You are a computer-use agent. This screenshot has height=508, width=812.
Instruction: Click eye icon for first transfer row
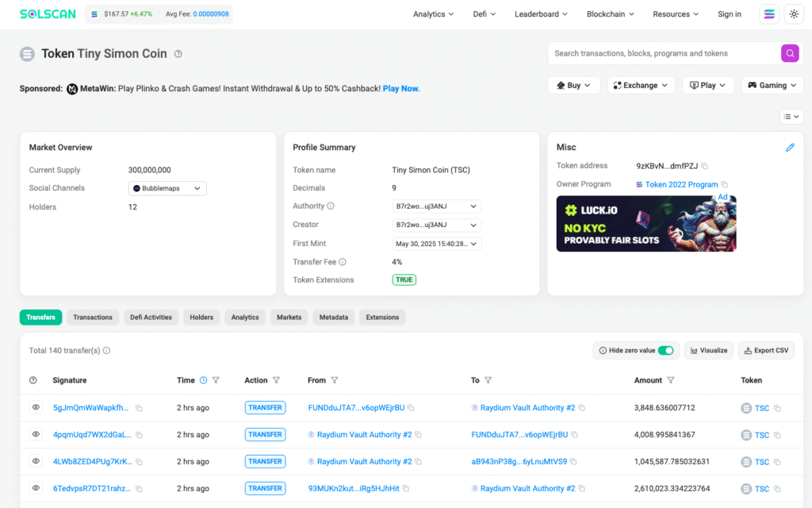(36, 407)
